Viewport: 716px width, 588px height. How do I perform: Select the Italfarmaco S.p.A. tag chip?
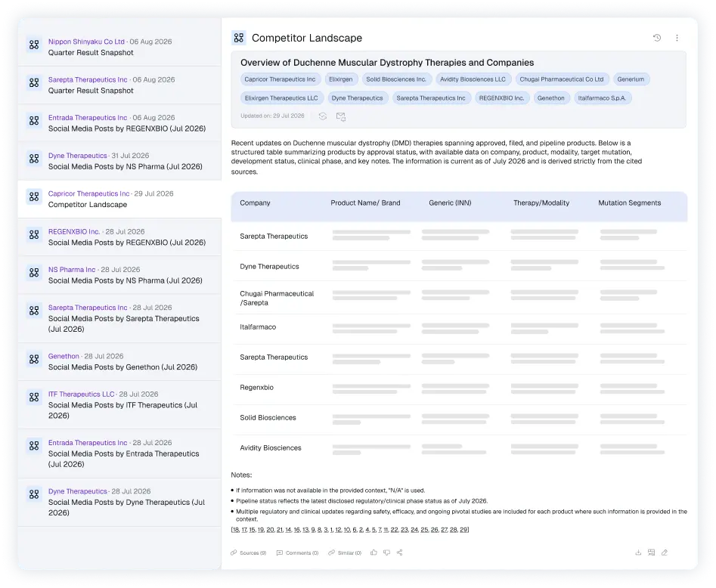point(602,98)
